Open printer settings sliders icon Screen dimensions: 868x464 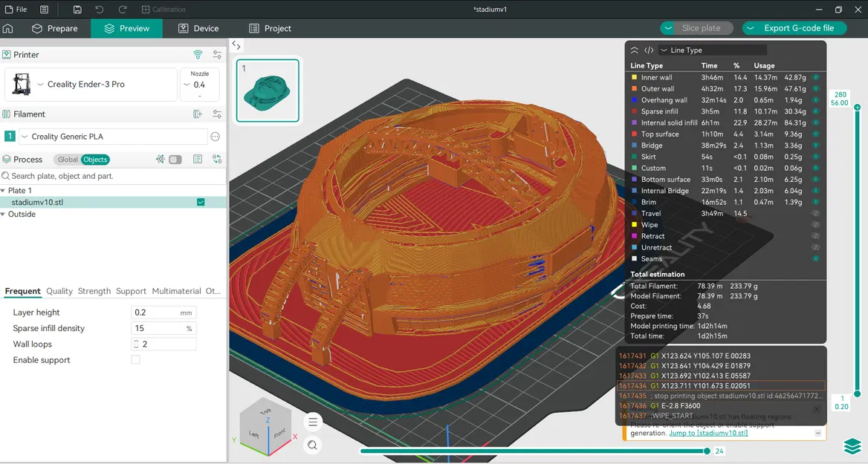[217, 55]
